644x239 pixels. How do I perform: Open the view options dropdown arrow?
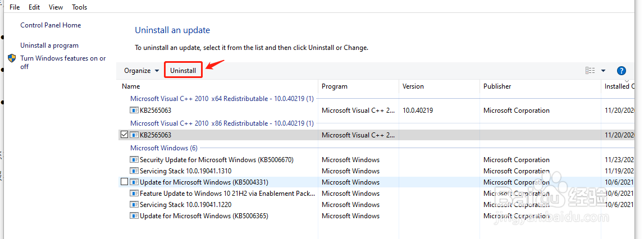[604, 71]
